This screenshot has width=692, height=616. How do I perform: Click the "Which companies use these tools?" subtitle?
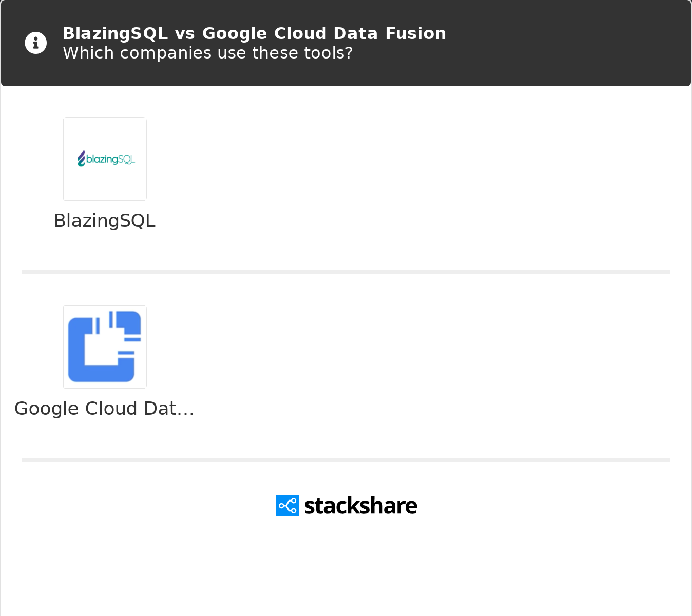(x=208, y=53)
